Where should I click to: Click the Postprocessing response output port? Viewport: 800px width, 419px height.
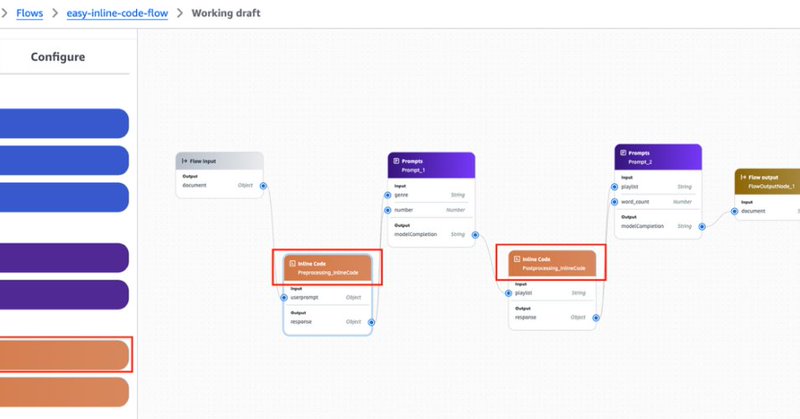click(x=596, y=317)
